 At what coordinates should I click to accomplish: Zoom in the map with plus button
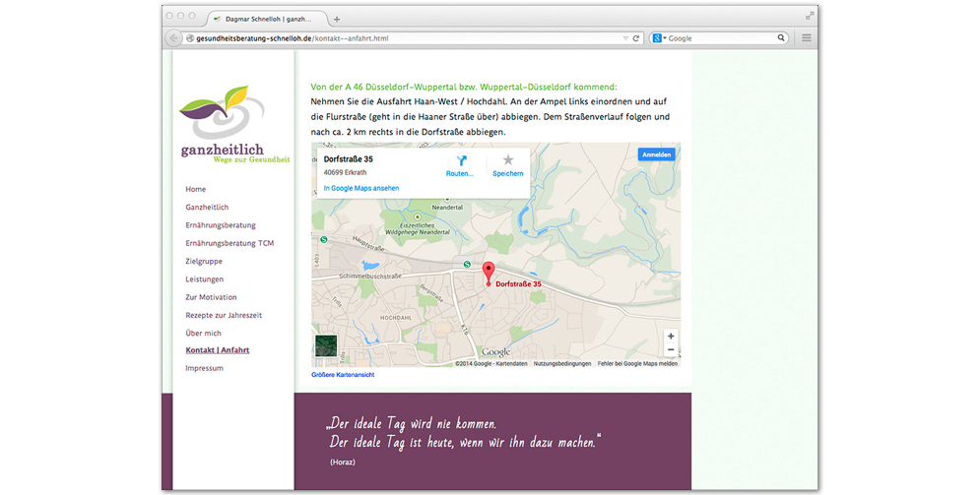point(671,337)
